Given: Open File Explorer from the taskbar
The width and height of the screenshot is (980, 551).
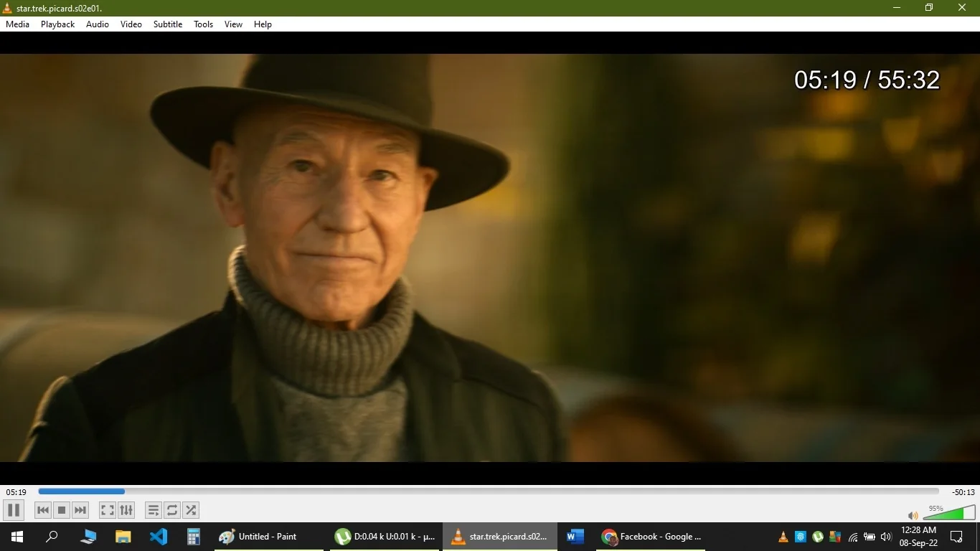Looking at the screenshot, I should click(x=123, y=537).
